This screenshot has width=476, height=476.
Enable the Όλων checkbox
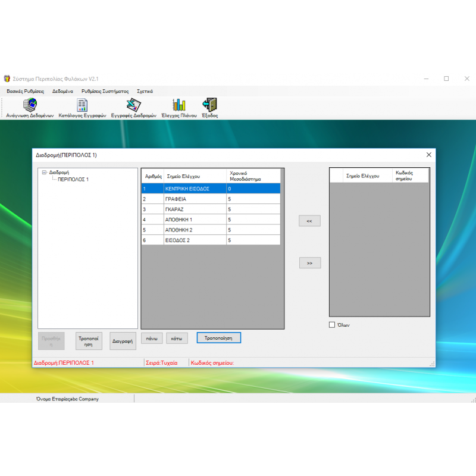click(x=332, y=325)
